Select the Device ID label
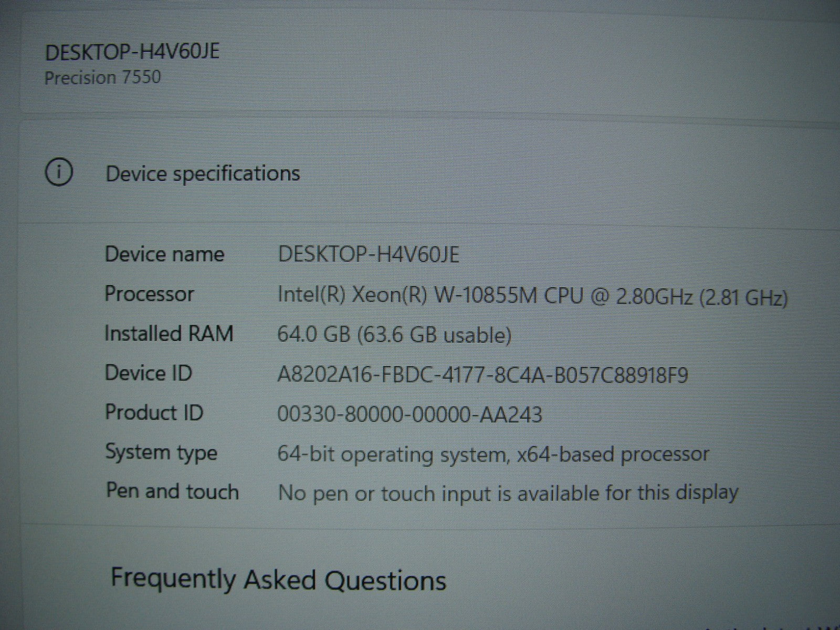 (x=149, y=373)
